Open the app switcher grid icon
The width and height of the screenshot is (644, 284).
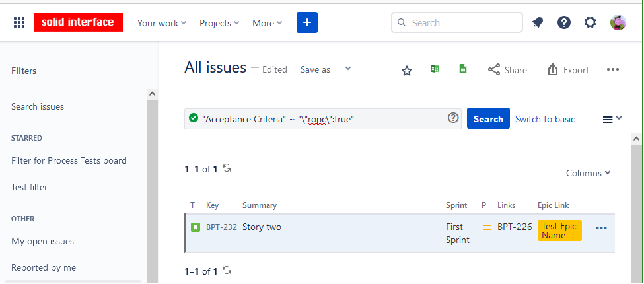tap(19, 23)
